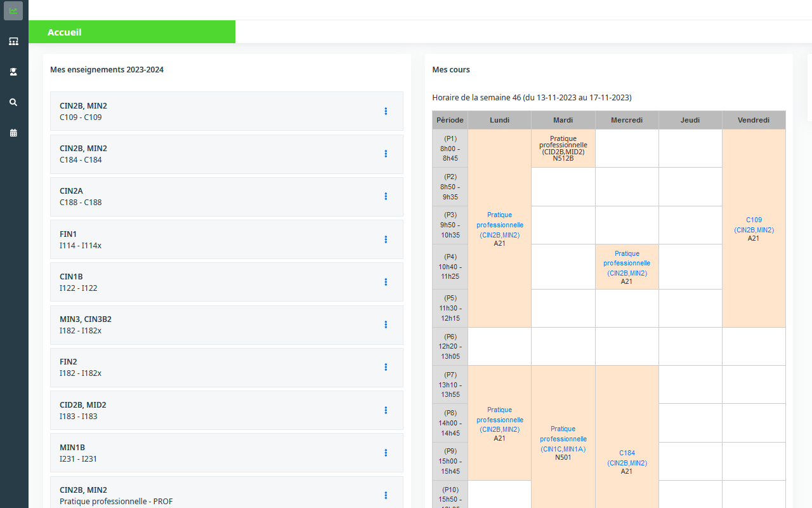
Task: Click the empty Jeudi P2 timetable cell
Action: pos(690,186)
